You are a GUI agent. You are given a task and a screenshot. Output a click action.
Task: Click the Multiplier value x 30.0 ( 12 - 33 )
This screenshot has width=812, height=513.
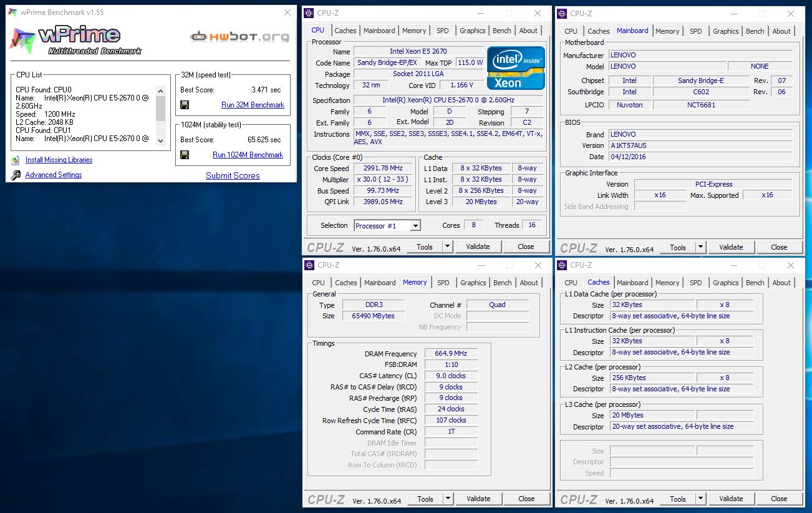[x=384, y=180]
